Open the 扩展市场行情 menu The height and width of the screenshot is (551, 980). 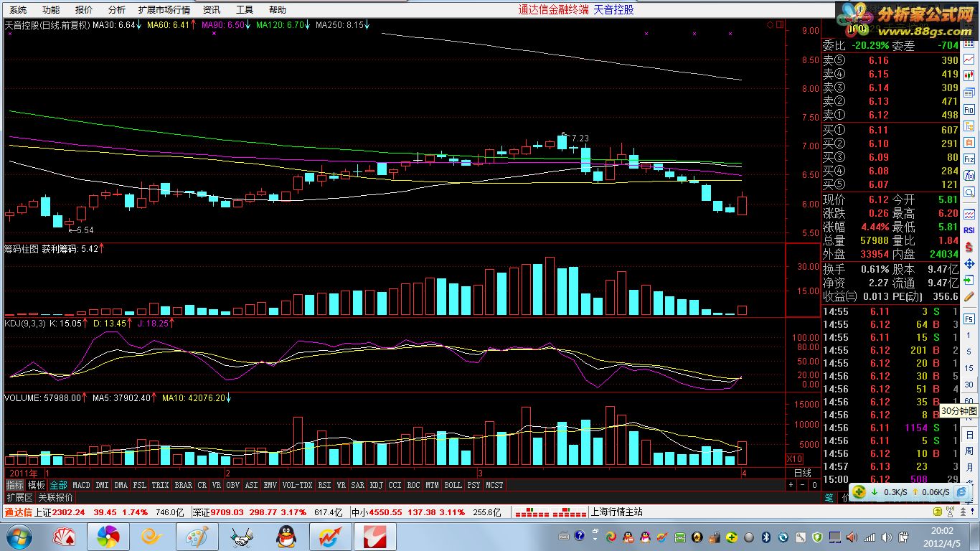coord(164,10)
